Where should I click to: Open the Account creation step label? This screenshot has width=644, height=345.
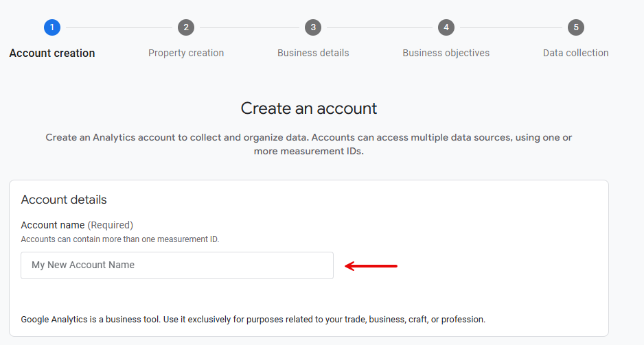pos(52,53)
